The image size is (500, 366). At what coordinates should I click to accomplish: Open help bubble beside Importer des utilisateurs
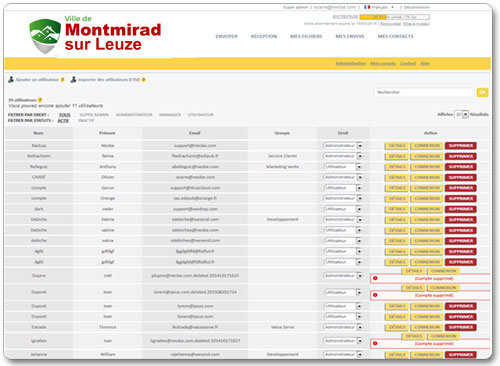coord(144,80)
